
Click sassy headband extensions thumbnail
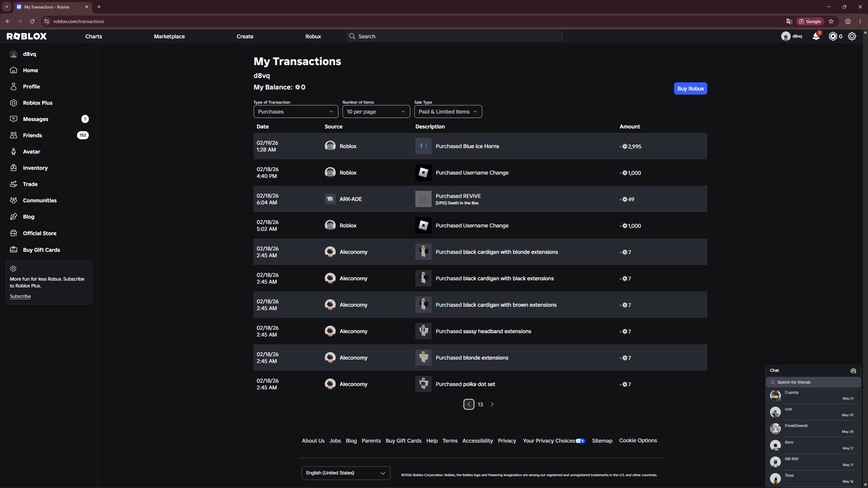pos(423,331)
